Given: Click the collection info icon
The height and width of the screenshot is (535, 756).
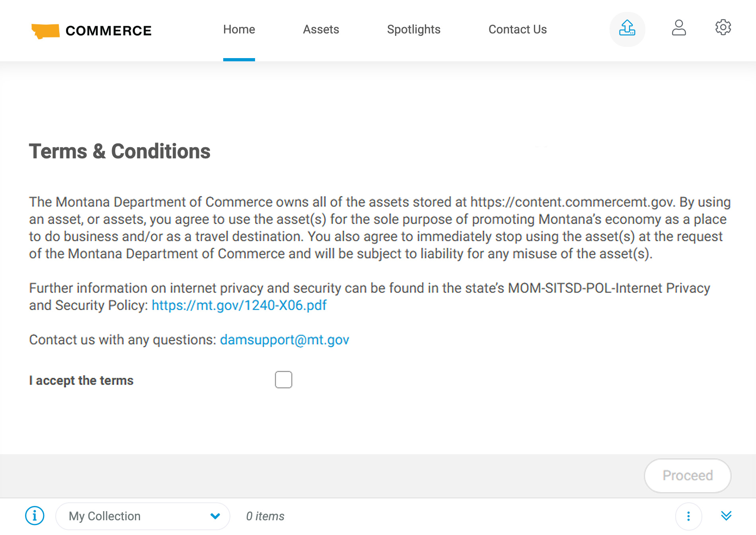Looking at the screenshot, I should [x=35, y=516].
